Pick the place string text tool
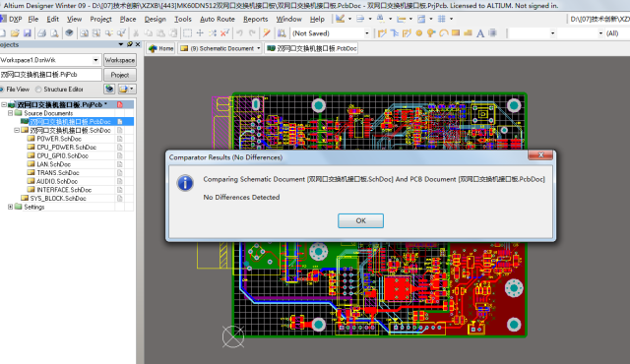630x364 pixels. 480,33
